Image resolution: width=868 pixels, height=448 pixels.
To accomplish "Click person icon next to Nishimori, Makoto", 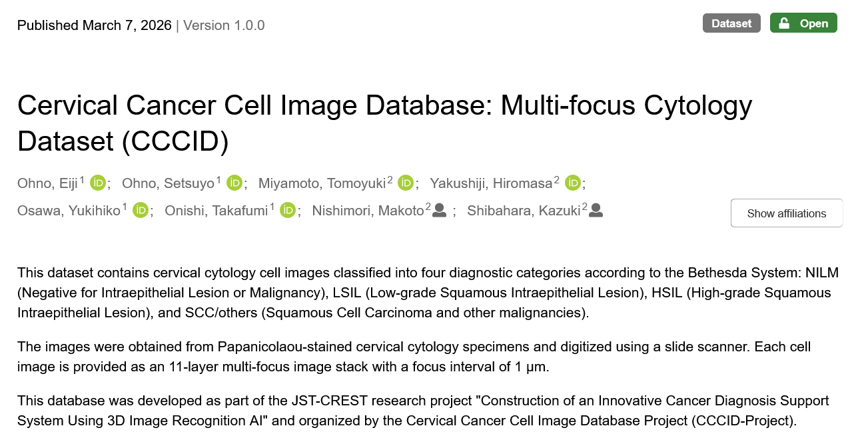I will pos(439,211).
